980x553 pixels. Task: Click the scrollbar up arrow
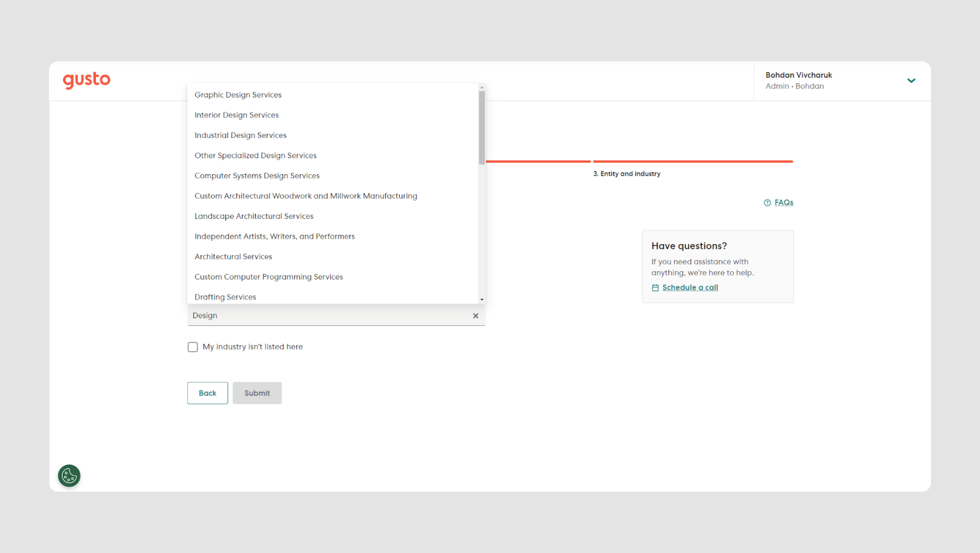click(x=482, y=87)
